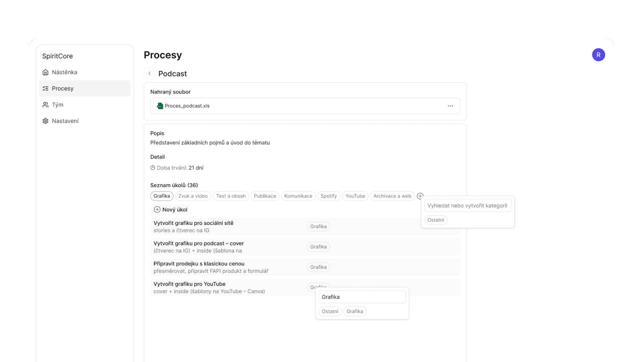
Task: Open user avatar R menu
Action: point(598,55)
